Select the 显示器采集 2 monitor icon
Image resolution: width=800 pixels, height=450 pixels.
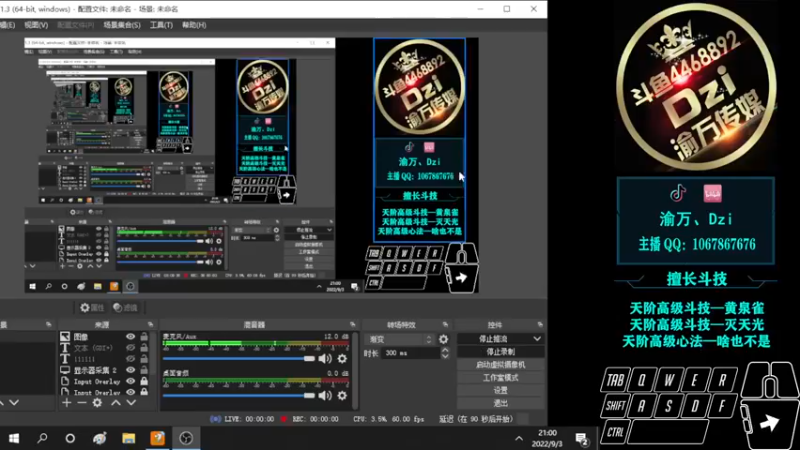pyautogui.click(x=65, y=370)
